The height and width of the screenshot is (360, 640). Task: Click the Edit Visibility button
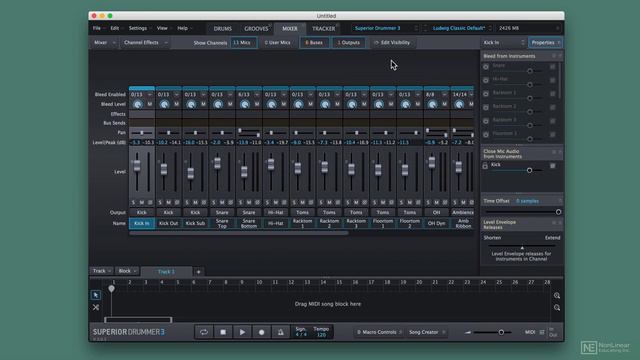point(392,42)
